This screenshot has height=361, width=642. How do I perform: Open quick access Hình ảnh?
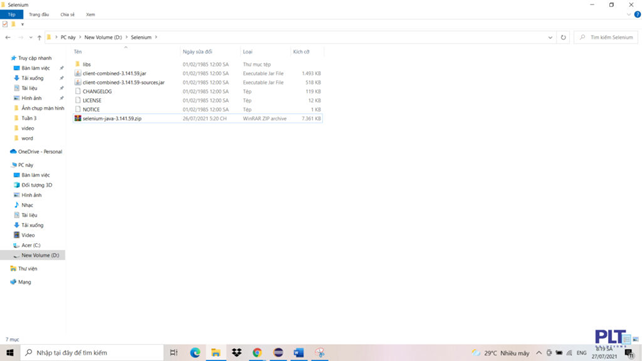[32, 98]
